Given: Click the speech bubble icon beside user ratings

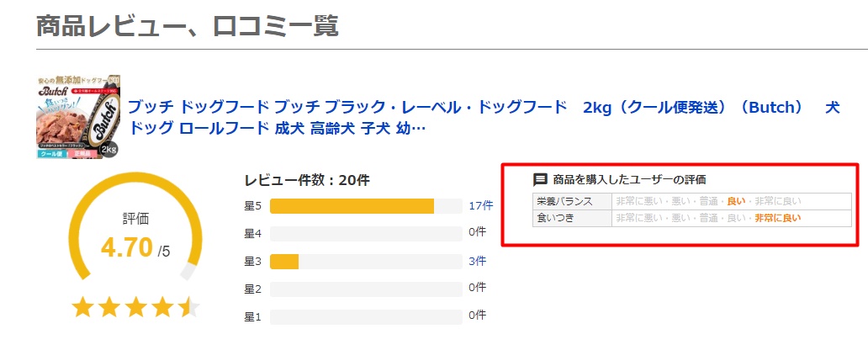Looking at the screenshot, I should click(541, 179).
